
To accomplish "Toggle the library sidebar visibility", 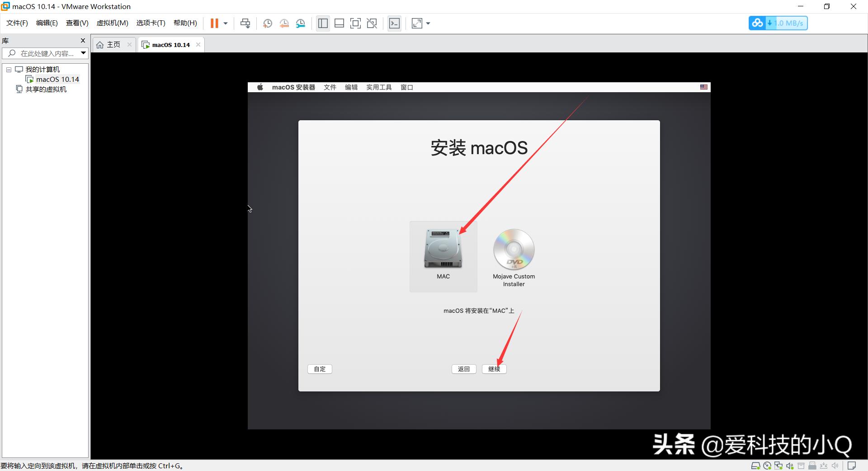I will [x=323, y=23].
